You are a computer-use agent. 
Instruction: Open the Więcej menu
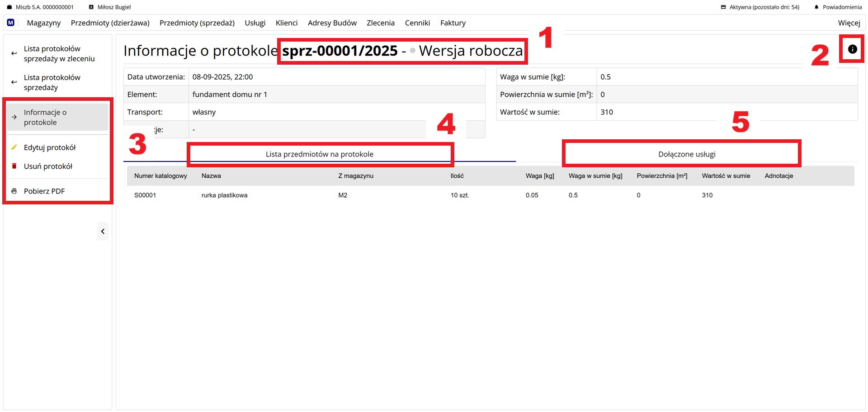[849, 23]
